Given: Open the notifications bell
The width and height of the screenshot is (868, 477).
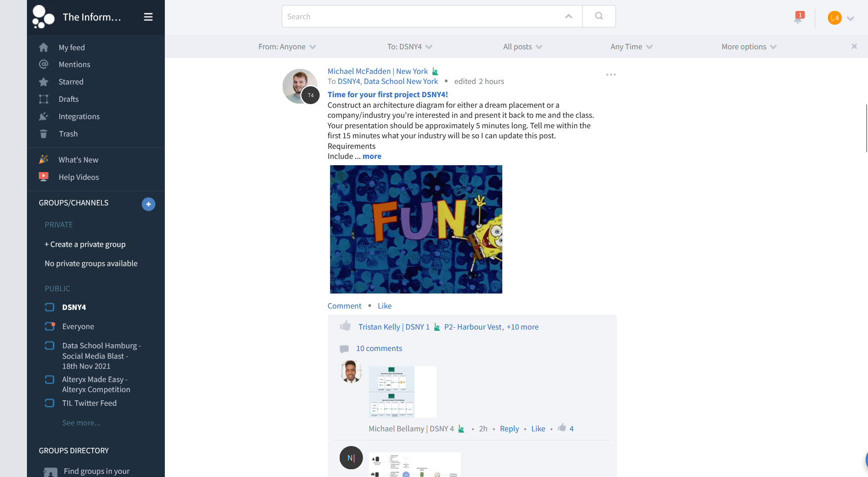Looking at the screenshot, I should (798, 18).
